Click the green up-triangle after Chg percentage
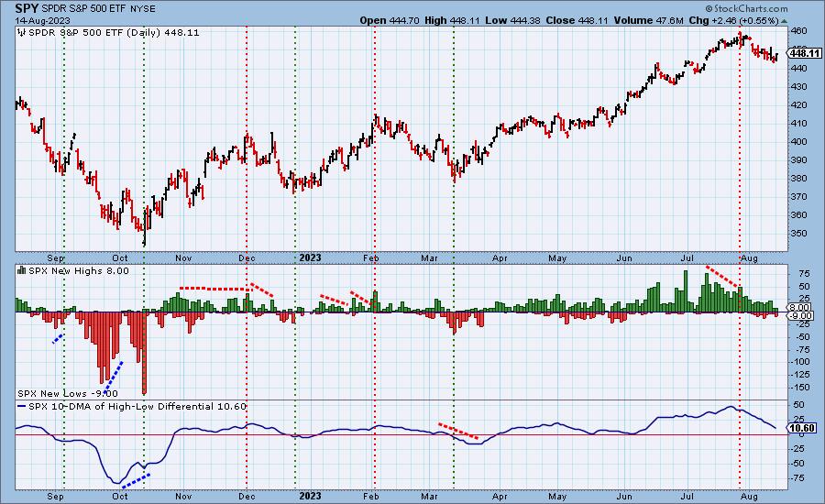Image resolution: width=825 pixels, height=504 pixels. click(x=785, y=21)
